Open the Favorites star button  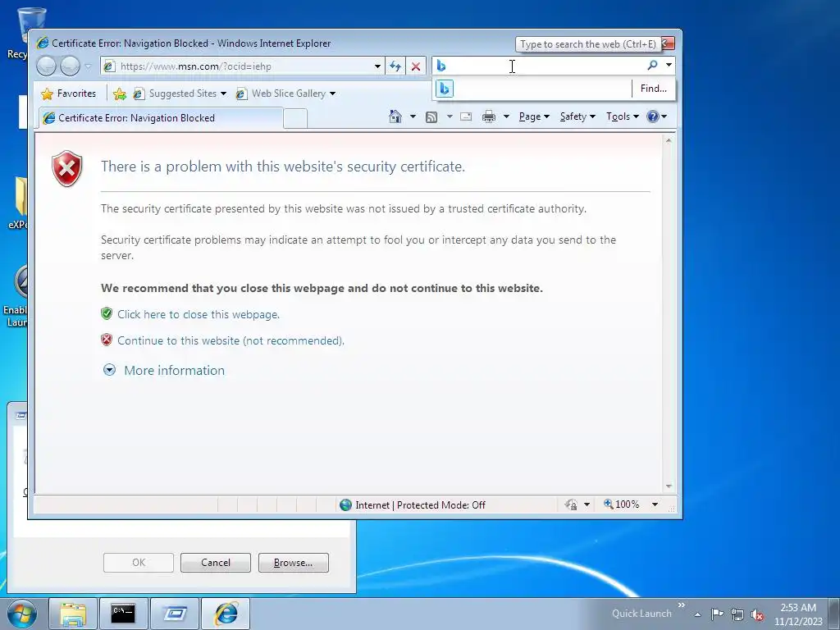(68, 94)
